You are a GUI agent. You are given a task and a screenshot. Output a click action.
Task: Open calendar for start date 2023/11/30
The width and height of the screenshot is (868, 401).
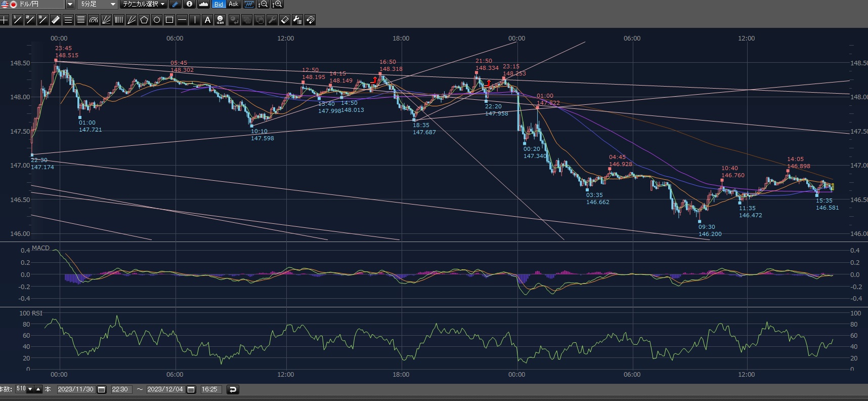101,389
